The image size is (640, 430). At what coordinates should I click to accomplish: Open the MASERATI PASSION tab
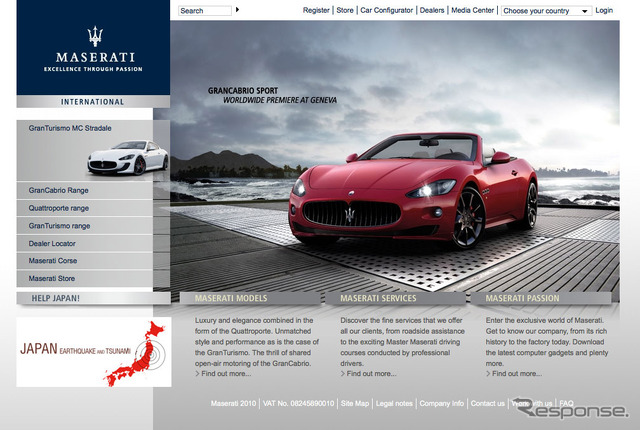tap(541, 298)
